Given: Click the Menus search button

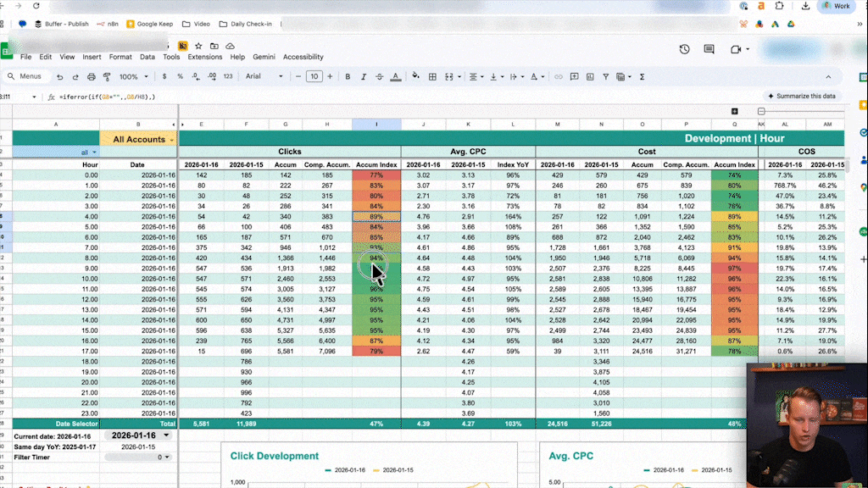Looking at the screenshot, I should pos(25,76).
